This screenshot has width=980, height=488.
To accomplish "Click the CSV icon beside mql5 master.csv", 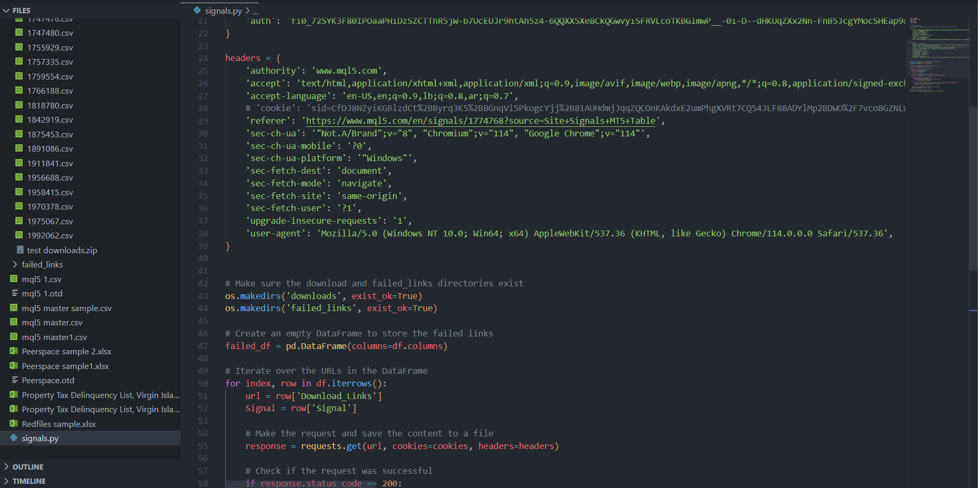I will pyautogui.click(x=14, y=322).
